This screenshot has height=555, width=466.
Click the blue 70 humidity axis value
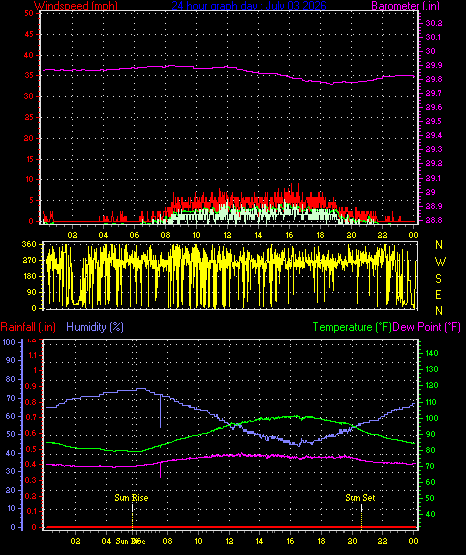[x=11, y=398]
